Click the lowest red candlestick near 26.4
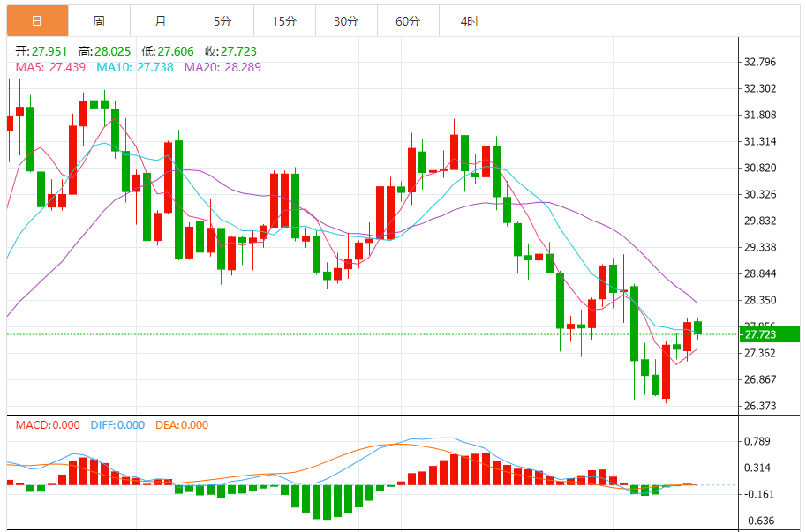806x532 pixels. (x=667, y=371)
